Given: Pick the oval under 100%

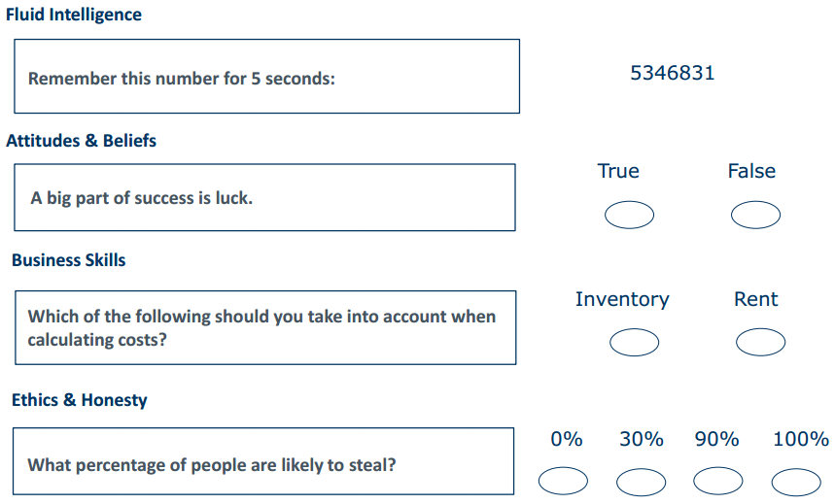Looking at the screenshot, I should click(796, 481).
